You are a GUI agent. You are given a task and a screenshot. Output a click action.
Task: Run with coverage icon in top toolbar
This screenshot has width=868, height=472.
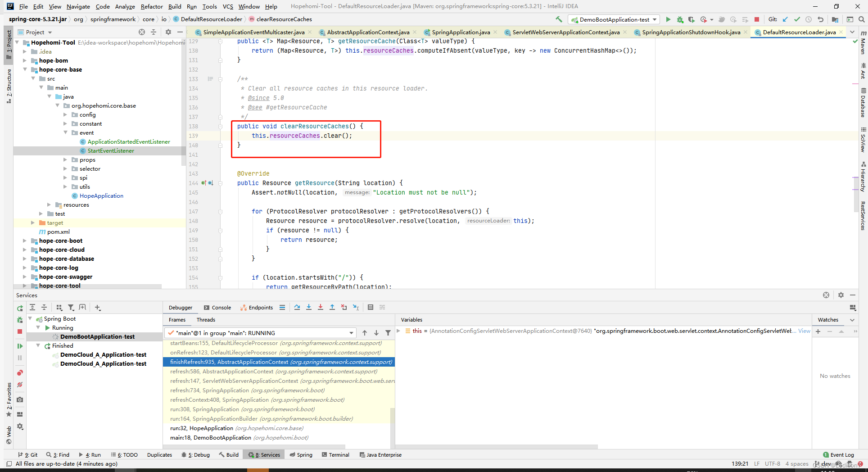click(x=691, y=19)
